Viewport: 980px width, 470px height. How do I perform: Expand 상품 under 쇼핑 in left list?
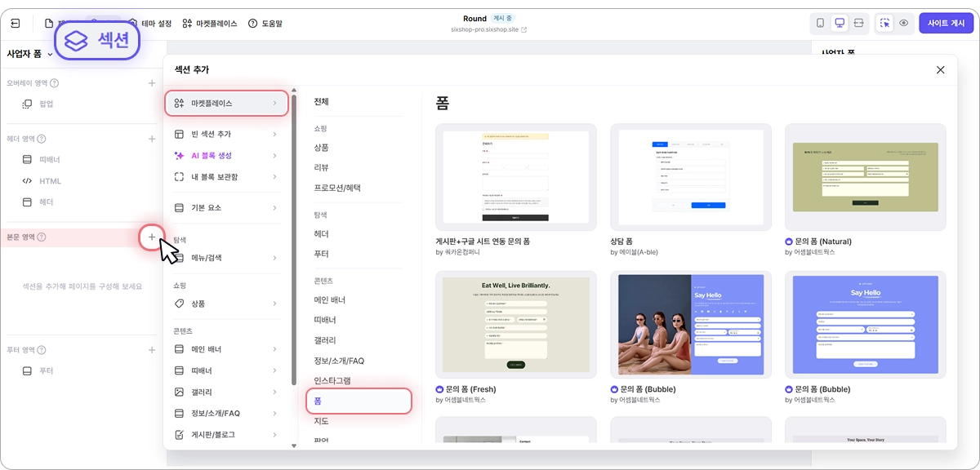pyautogui.click(x=226, y=304)
